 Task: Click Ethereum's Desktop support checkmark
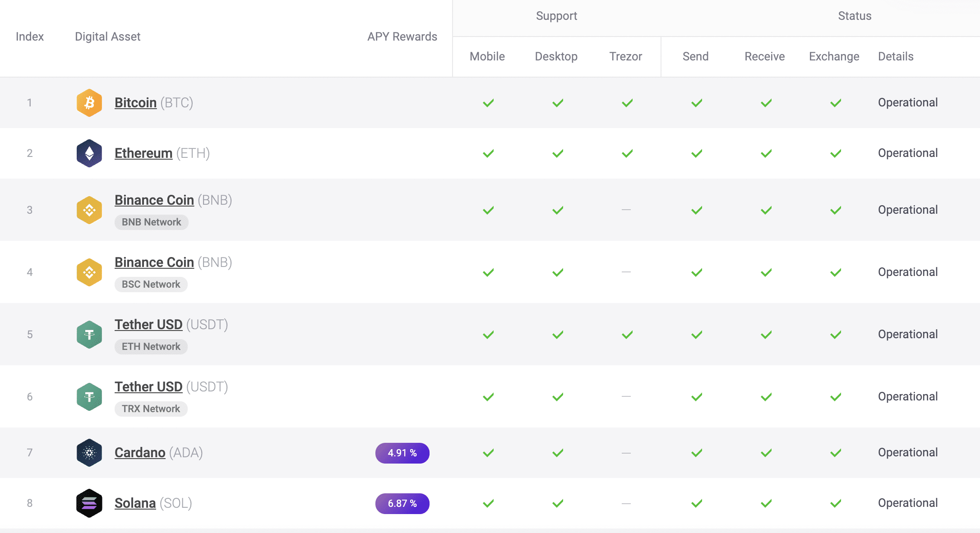coord(558,153)
